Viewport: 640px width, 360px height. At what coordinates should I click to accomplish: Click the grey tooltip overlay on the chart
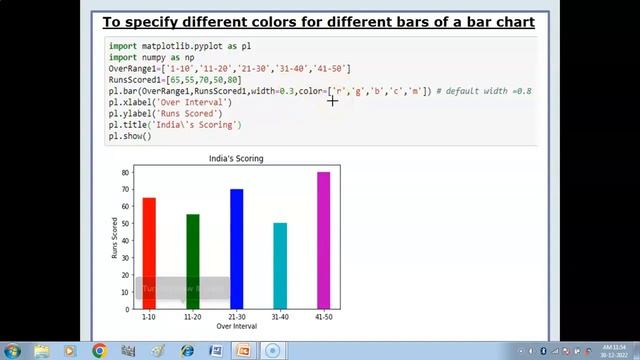click(x=182, y=288)
